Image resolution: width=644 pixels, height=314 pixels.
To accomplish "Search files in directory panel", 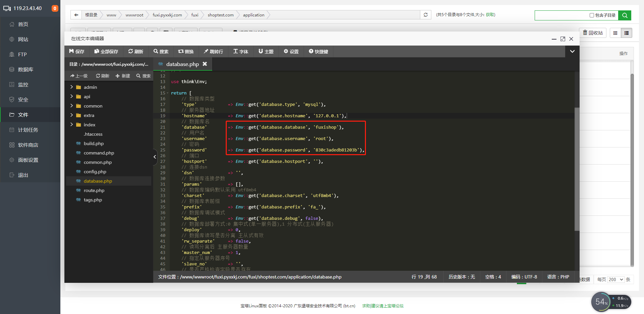I will click(144, 76).
